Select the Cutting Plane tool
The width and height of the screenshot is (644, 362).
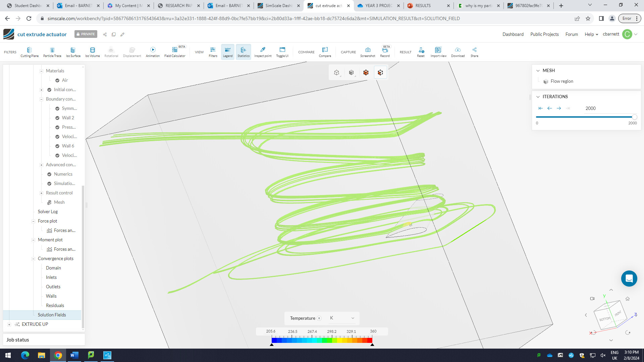29,51
